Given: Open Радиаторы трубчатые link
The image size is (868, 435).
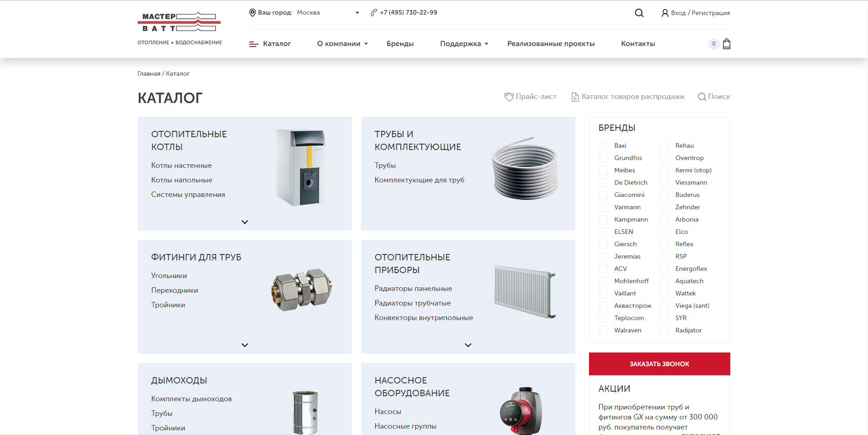Looking at the screenshot, I should click(x=413, y=303).
